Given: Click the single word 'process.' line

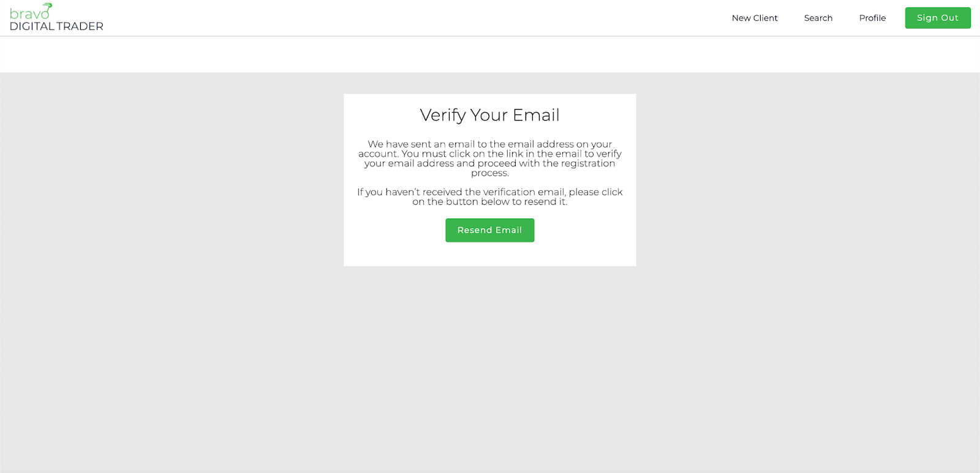Looking at the screenshot, I should pos(490,173).
